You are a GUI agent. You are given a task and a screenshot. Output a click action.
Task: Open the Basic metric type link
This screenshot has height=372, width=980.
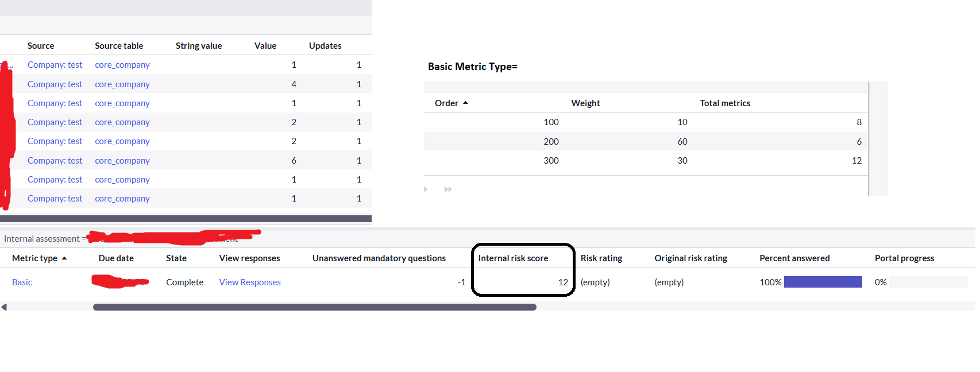pyautogui.click(x=22, y=282)
